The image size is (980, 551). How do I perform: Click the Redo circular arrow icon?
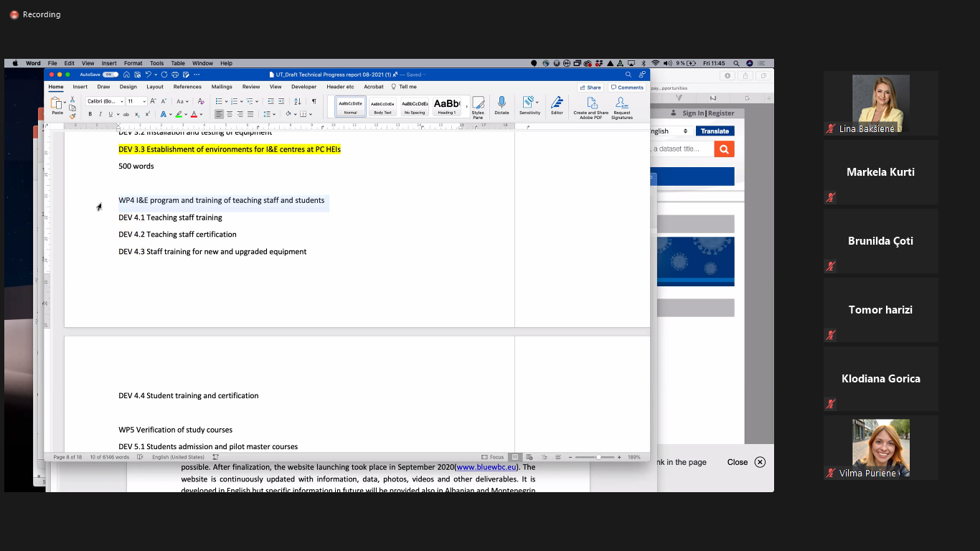164,75
